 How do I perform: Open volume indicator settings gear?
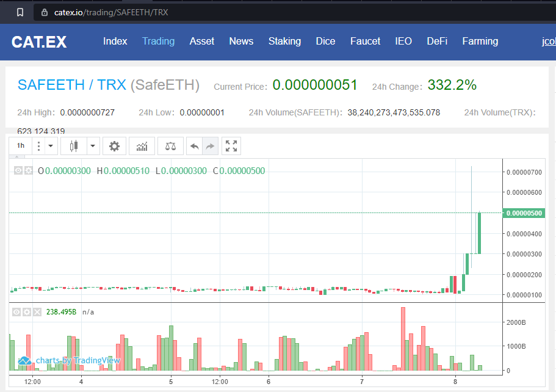(x=27, y=312)
